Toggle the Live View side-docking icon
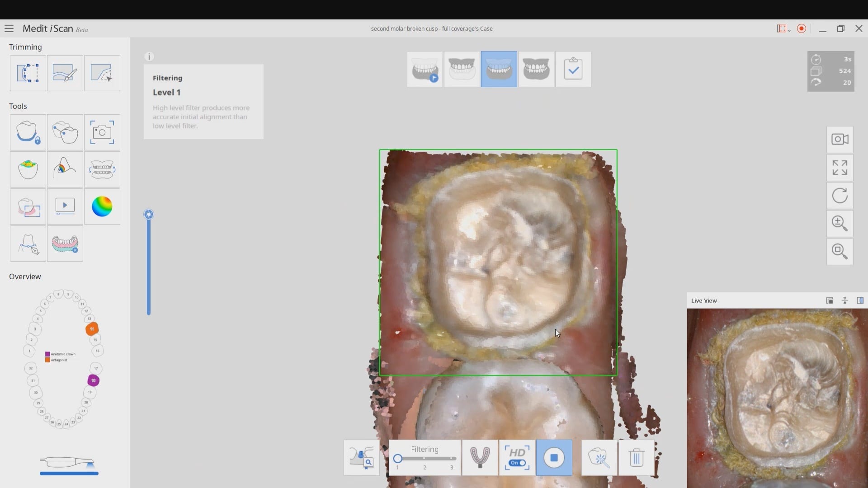The image size is (868, 488). pos(860,300)
